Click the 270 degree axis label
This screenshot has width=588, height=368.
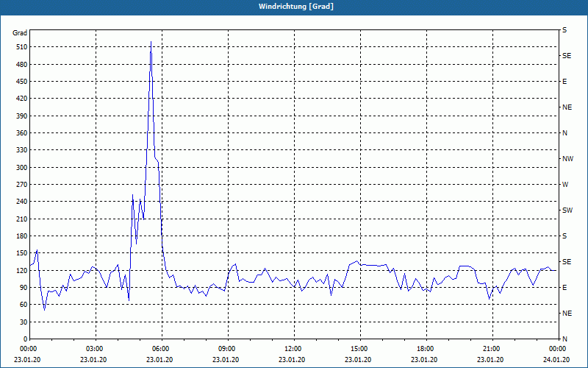(x=22, y=185)
